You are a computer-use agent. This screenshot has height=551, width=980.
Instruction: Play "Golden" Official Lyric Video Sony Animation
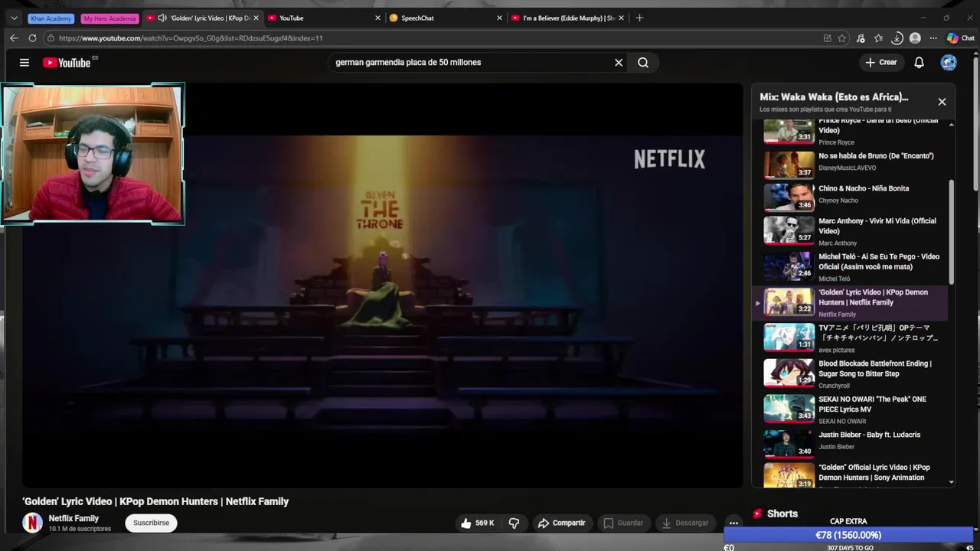pyautogui.click(x=855, y=474)
